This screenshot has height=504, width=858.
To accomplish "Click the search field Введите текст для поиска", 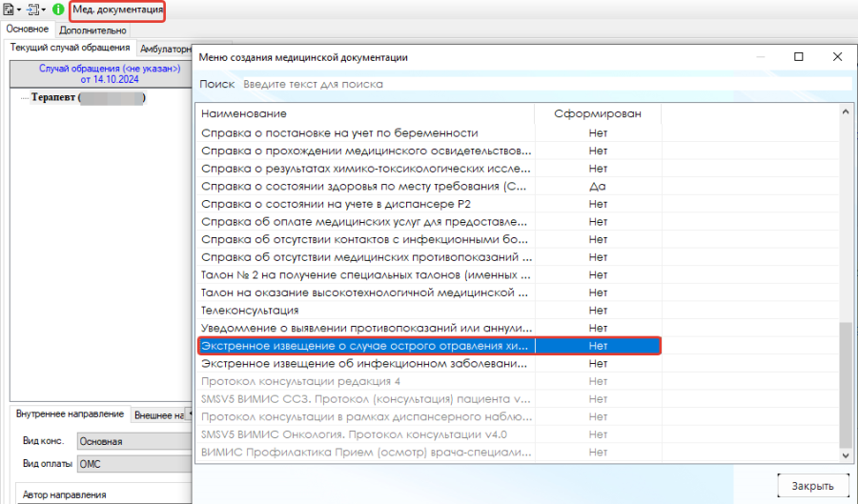I will pyautogui.click(x=546, y=84).
